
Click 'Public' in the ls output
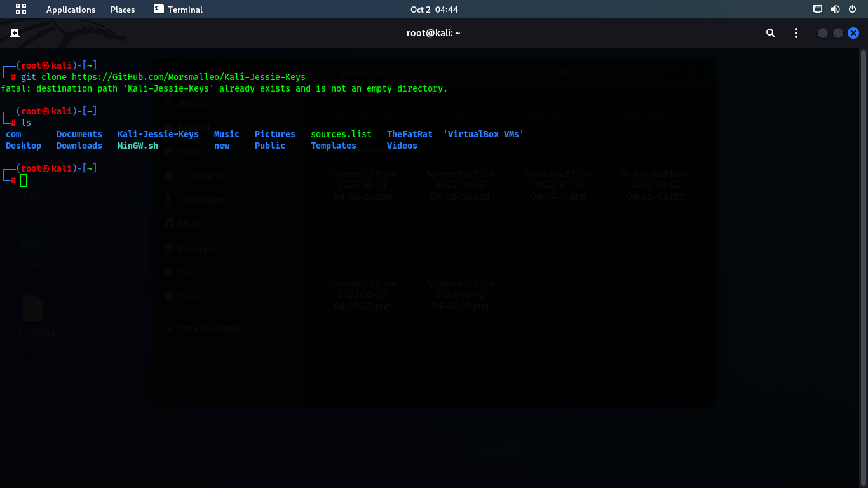(270, 146)
